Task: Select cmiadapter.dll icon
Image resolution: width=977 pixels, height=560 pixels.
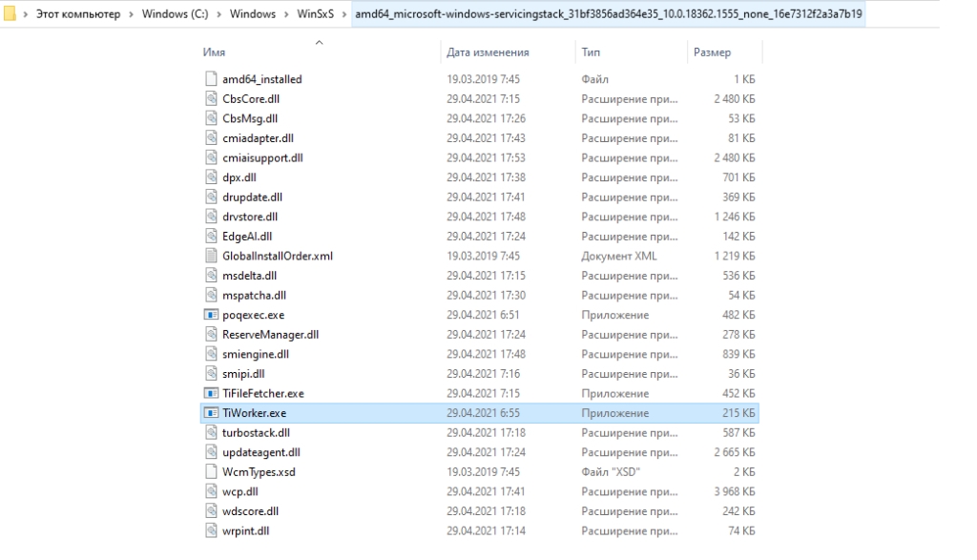Action: (212, 137)
